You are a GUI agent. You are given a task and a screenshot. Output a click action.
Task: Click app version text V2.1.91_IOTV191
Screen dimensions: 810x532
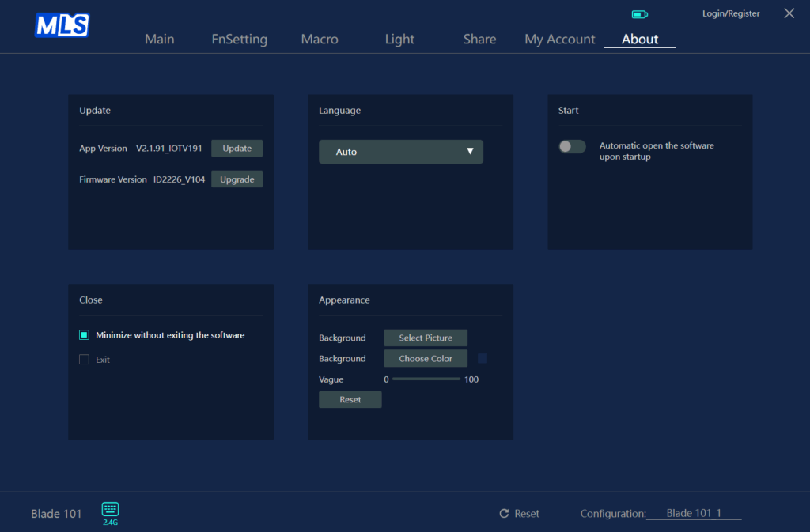[x=169, y=148]
